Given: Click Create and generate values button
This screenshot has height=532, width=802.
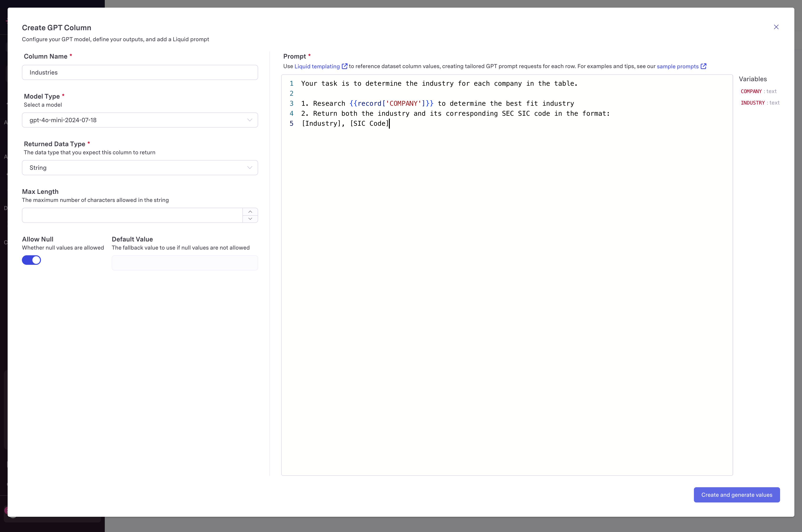Looking at the screenshot, I should click(x=737, y=495).
